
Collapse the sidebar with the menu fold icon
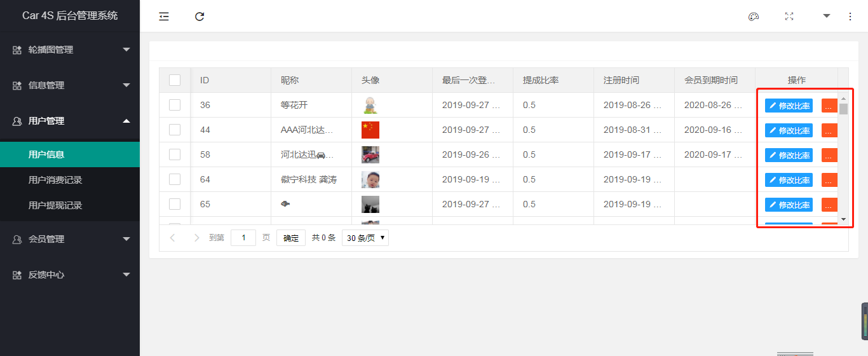click(x=164, y=17)
